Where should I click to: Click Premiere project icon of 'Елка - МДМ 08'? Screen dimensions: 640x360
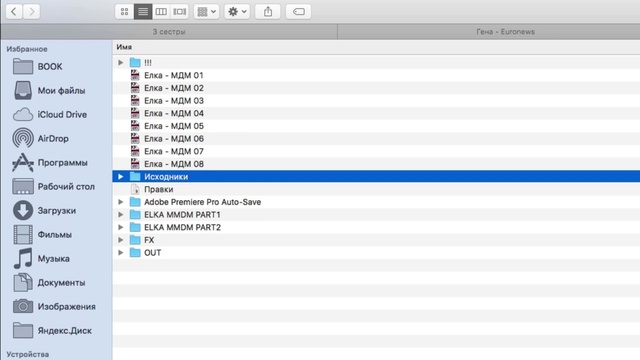[135, 164]
